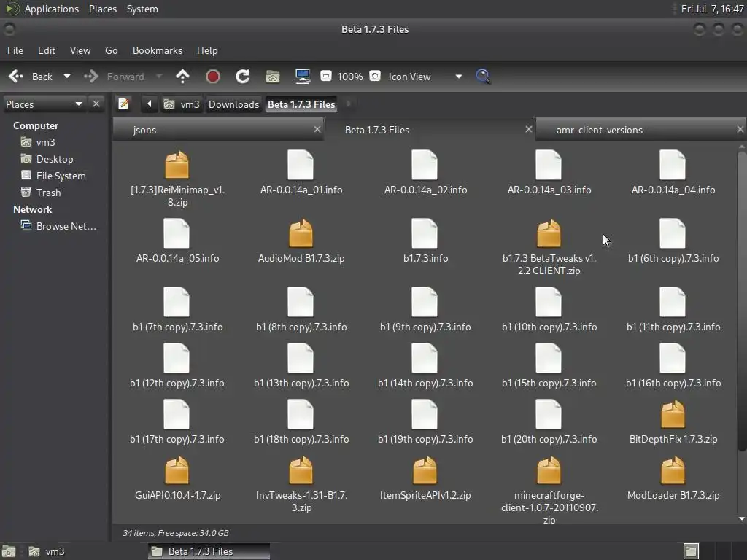Select b1 (20th copy).7.3.info file

pos(549,414)
